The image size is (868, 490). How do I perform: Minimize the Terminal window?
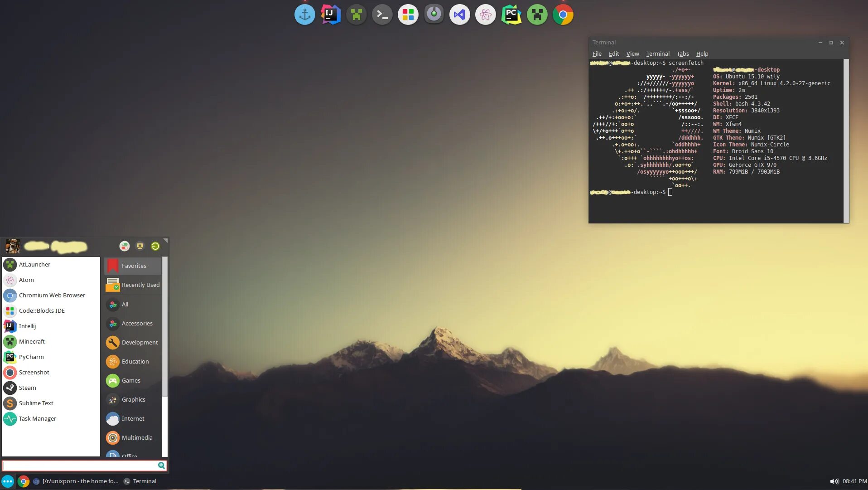click(x=820, y=43)
